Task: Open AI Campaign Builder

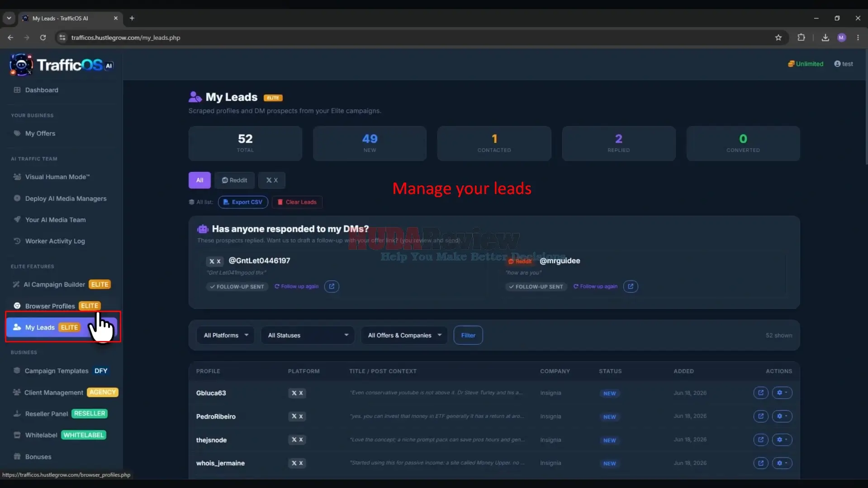Action: pos(62,284)
